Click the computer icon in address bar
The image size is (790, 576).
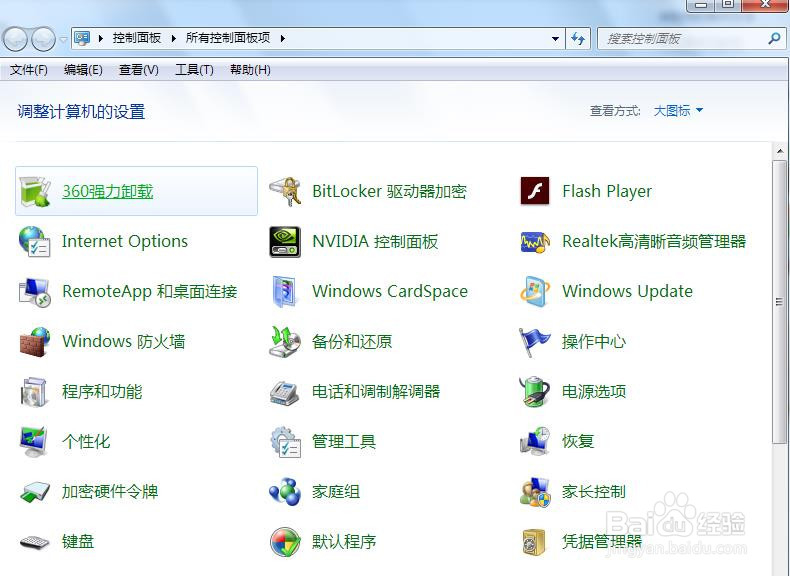(x=82, y=38)
